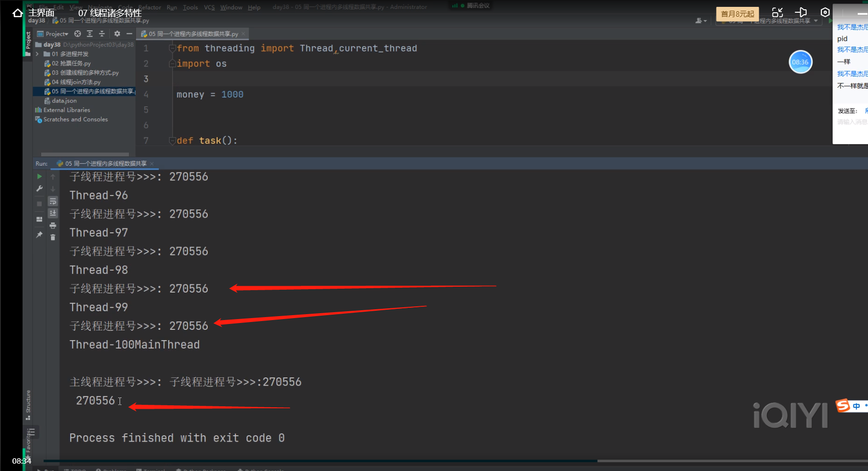Image resolution: width=868 pixels, height=471 pixels.
Task: Click the 'pid' chat message
Action: click(842, 39)
